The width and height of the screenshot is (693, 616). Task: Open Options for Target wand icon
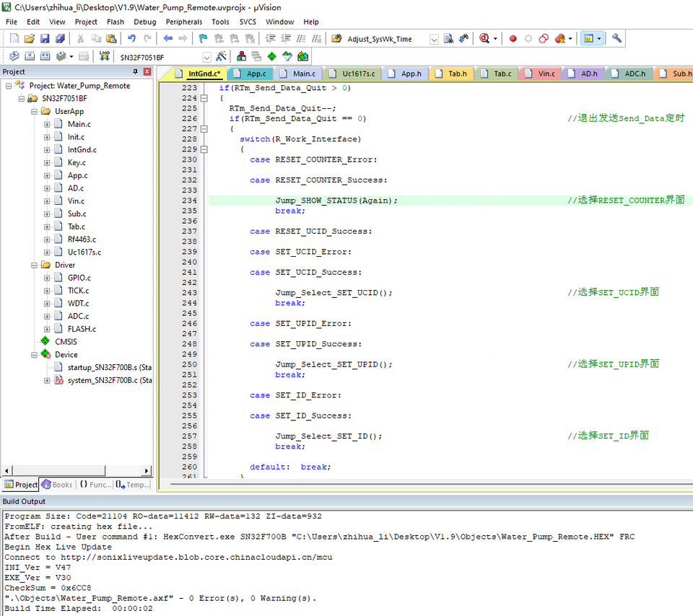221,56
